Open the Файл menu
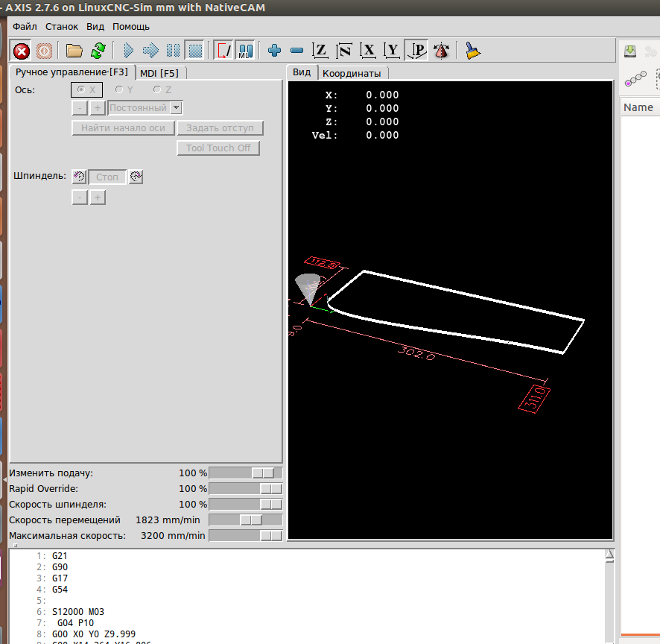The height and width of the screenshot is (644, 660). tap(25, 26)
